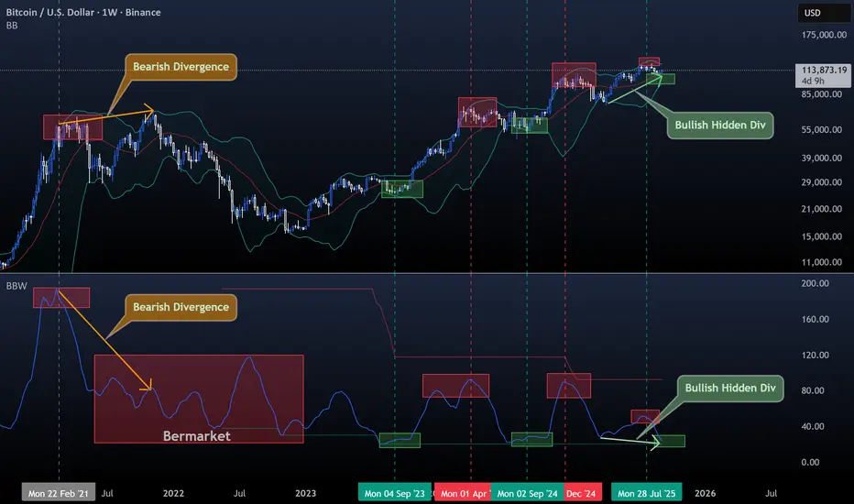Screen dimensions: 854x504
Task: Select the Mon 22 Feb '21 date marker
Action: click(x=59, y=493)
